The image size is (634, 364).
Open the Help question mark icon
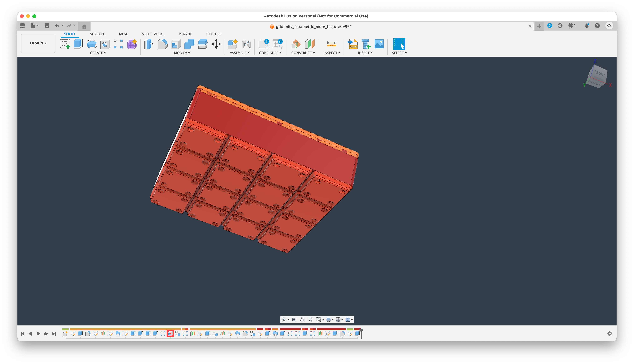pos(597,26)
